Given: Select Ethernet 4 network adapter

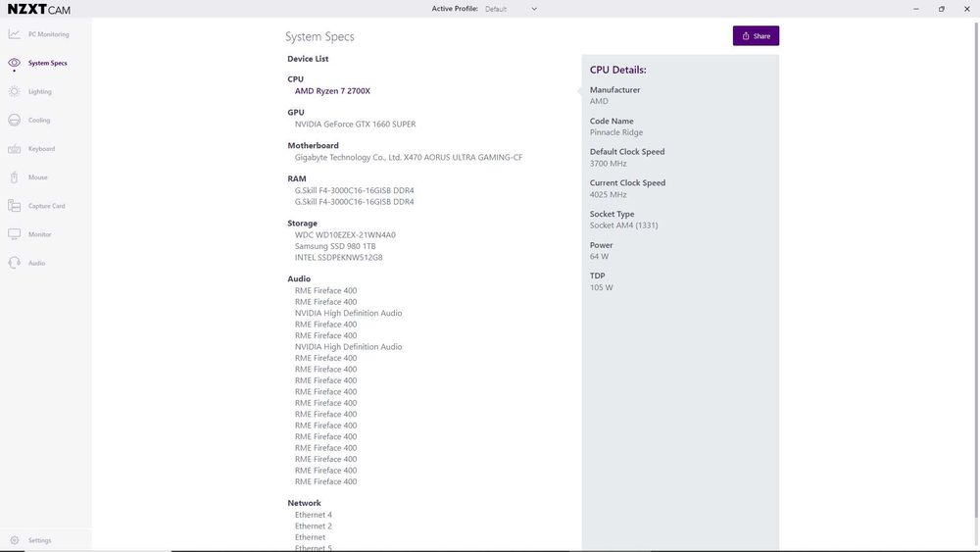Looking at the screenshot, I should click(x=314, y=515).
